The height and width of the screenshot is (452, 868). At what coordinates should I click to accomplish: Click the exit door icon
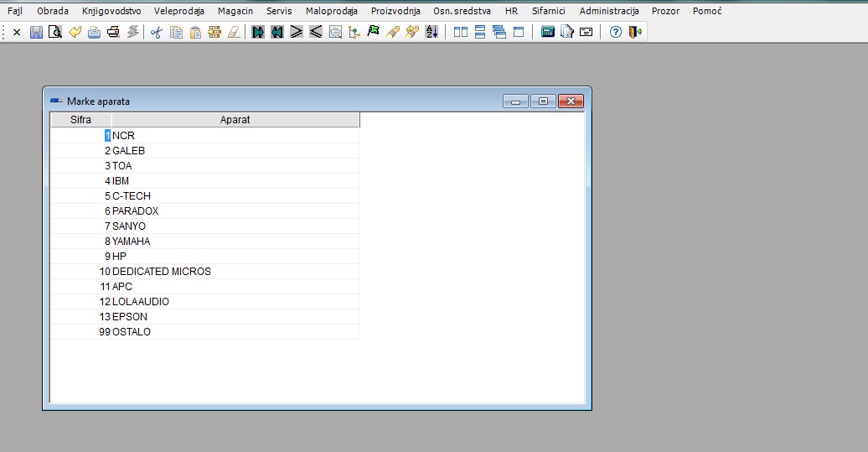pos(635,32)
